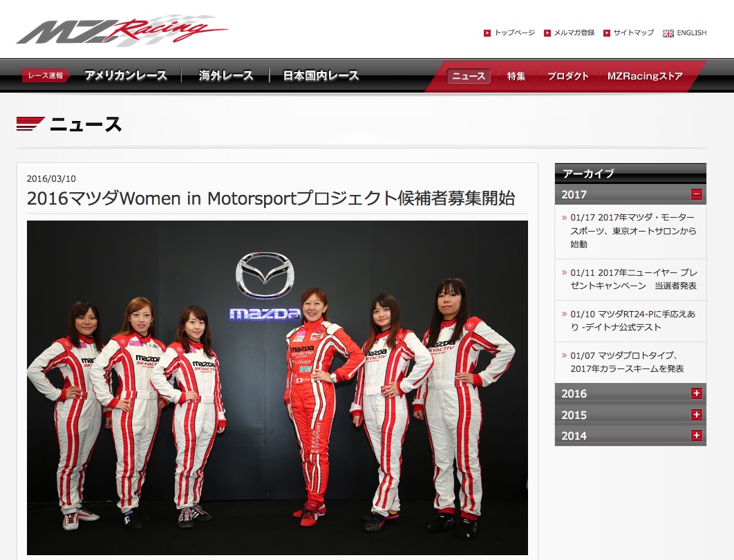Click the レース速報 red label
Image resolution: width=734 pixels, height=560 pixels.
[x=45, y=75]
